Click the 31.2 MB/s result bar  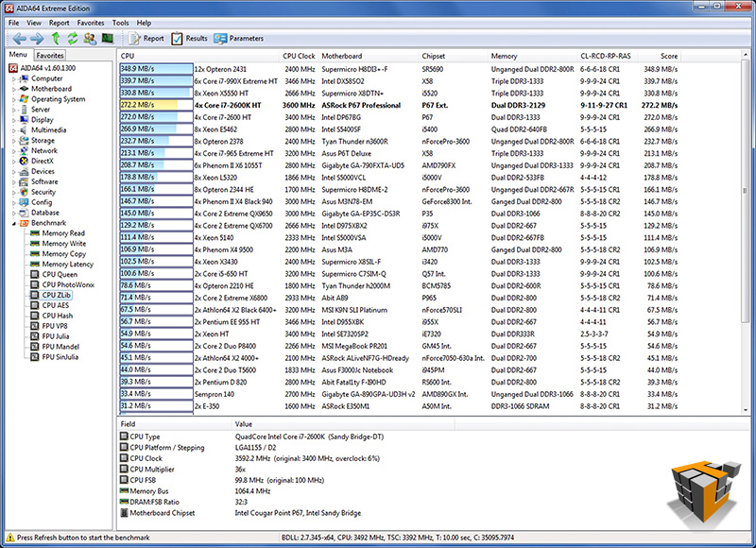pos(156,406)
